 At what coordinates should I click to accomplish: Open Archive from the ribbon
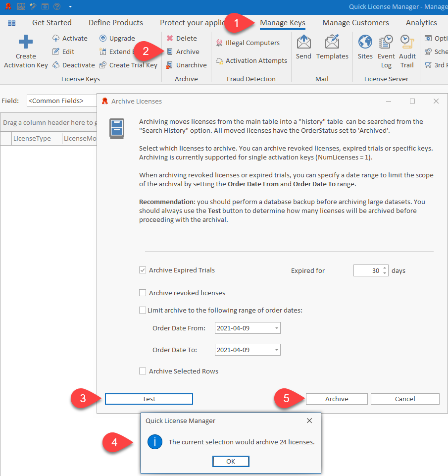coord(183,52)
